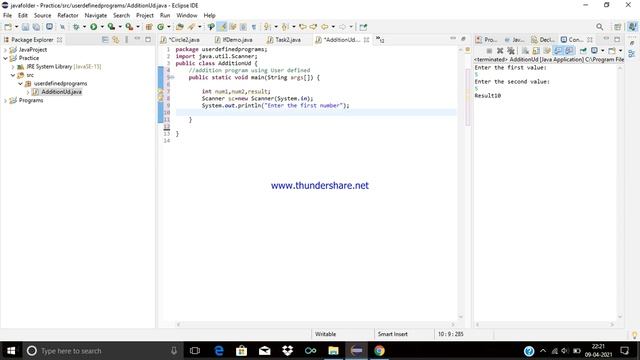Viewport: 640px width, 360px height.
Task: Click the External Tools run icon
Action: 129,27
